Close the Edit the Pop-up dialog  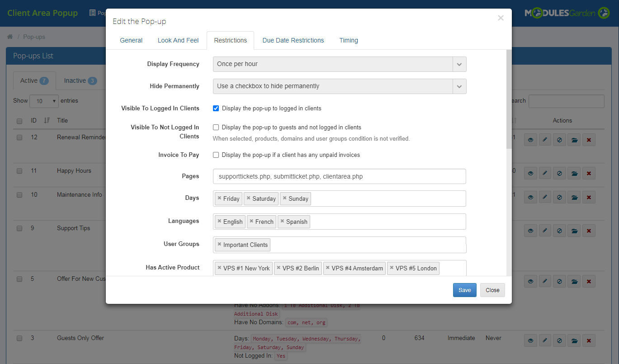[492, 290]
